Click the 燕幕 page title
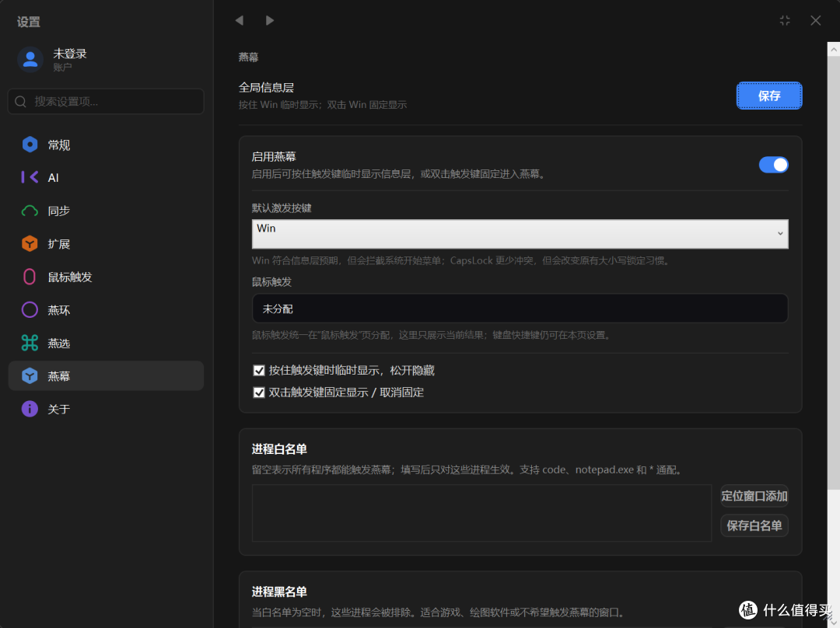 point(249,58)
